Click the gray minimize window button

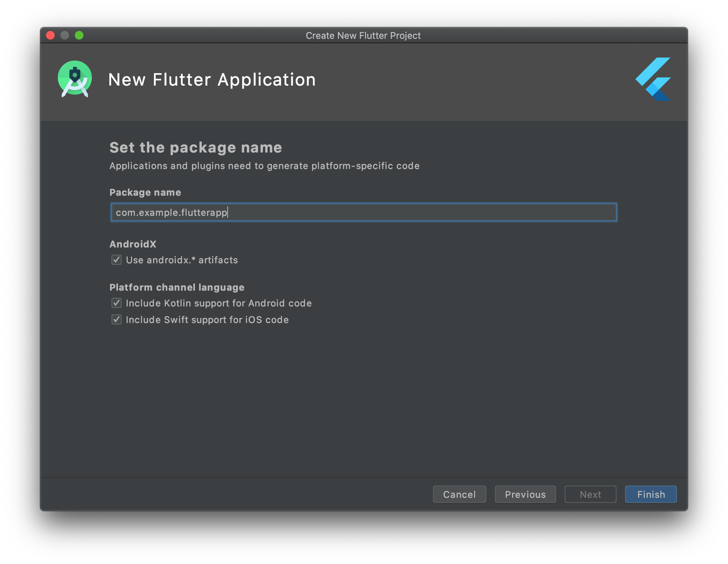pos(65,35)
